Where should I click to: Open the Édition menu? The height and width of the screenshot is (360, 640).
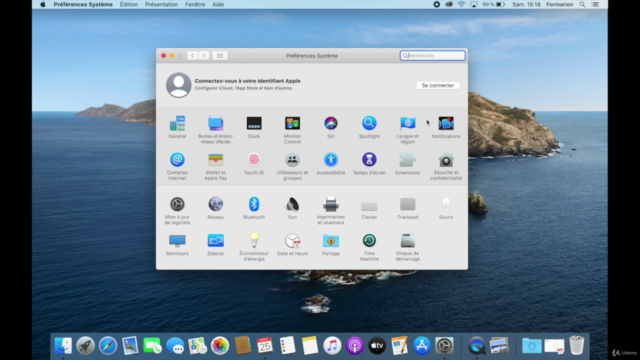pos(129,4)
